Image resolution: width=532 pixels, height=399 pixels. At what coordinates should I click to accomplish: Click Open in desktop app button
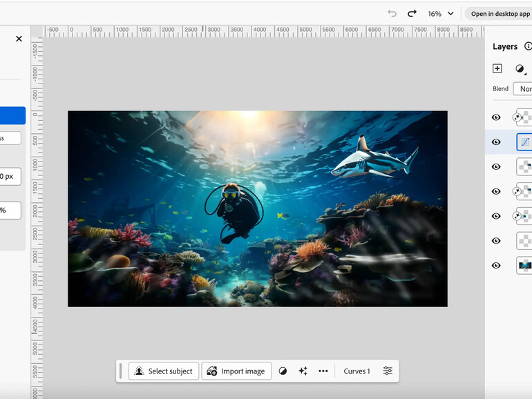(x=500, y=14)
